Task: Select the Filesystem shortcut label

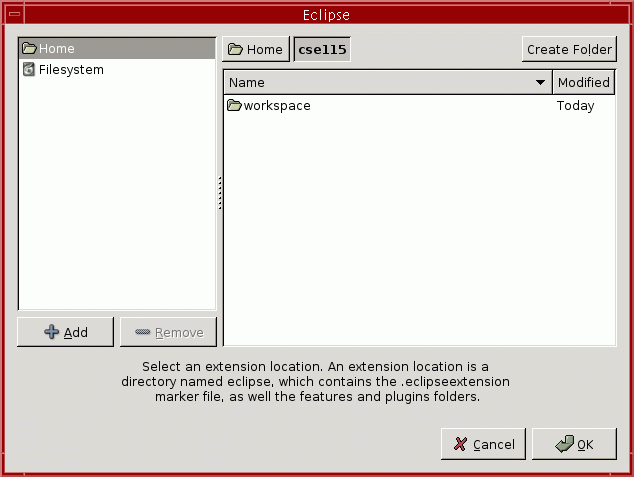Action: point(71,70)
